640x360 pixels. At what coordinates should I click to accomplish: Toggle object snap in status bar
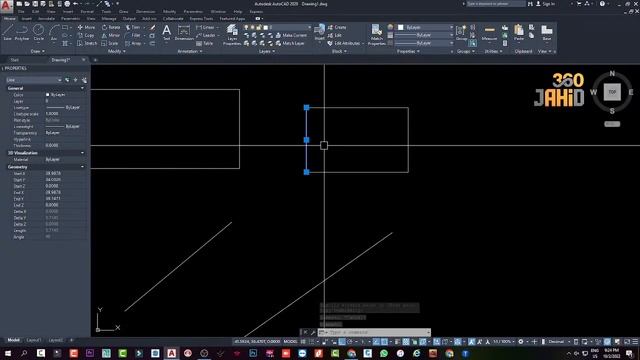(x=384, y=342)
